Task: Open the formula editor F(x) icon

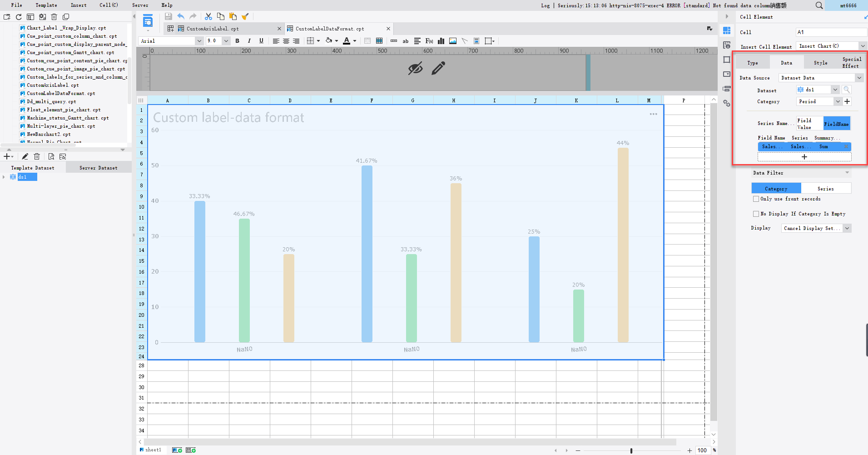Action: (x=428, y=41)
